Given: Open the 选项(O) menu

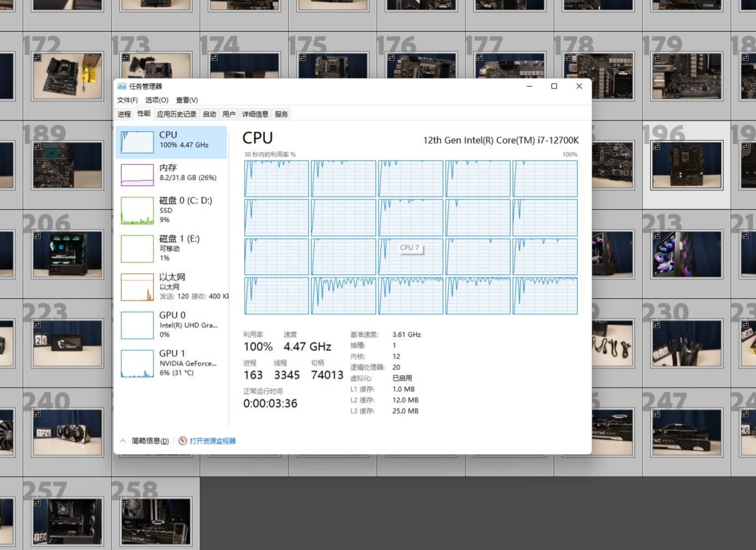Looking at the screenshot, I should click(x=156, y=100).
